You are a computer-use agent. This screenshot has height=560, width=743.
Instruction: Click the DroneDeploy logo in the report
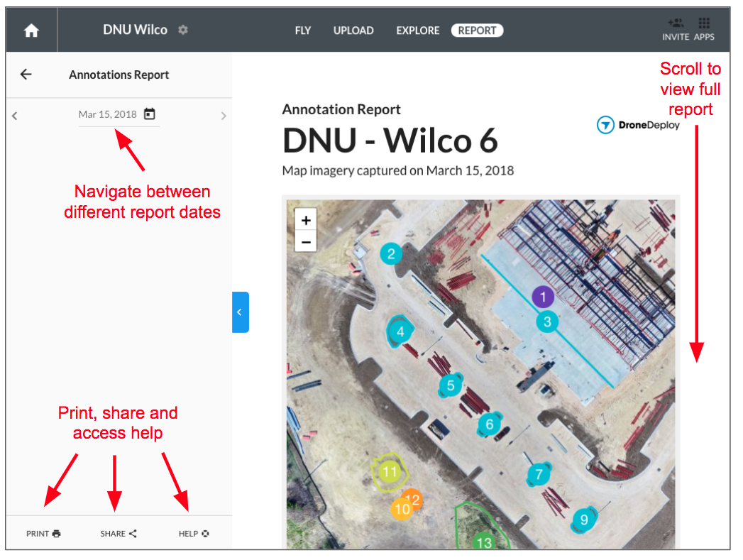coord(638,125)
